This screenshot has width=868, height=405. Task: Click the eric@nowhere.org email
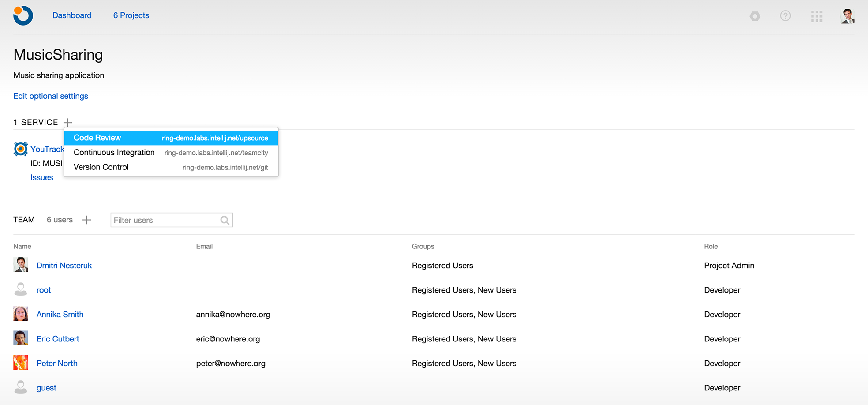[228, 339]
